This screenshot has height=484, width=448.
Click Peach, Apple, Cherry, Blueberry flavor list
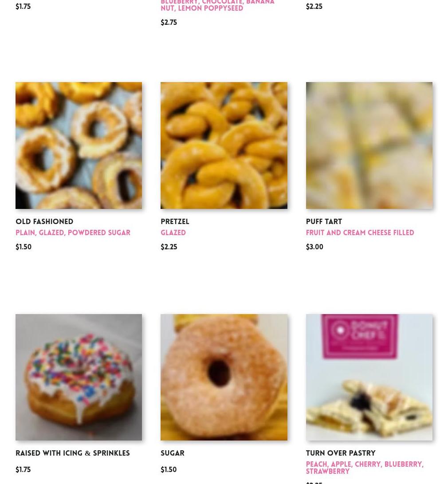365,468
